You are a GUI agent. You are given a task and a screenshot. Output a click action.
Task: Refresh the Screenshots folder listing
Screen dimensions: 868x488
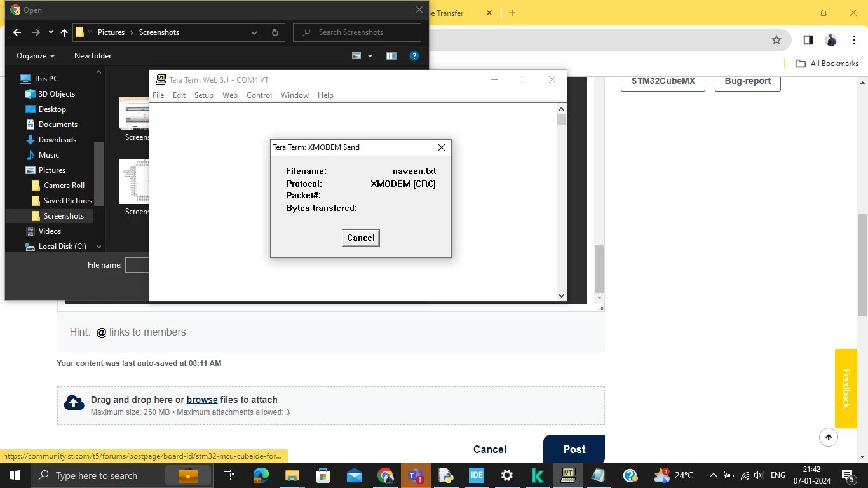tap(275, 32)
